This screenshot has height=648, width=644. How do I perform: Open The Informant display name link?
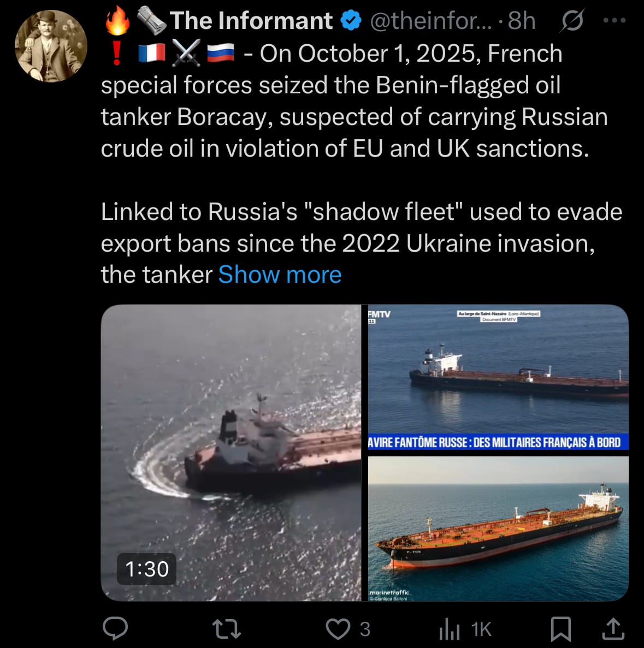[x=251, y=21]
